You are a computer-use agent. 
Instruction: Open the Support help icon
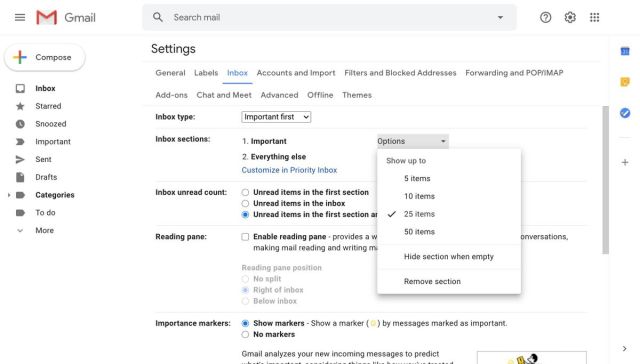coord(545,17)
